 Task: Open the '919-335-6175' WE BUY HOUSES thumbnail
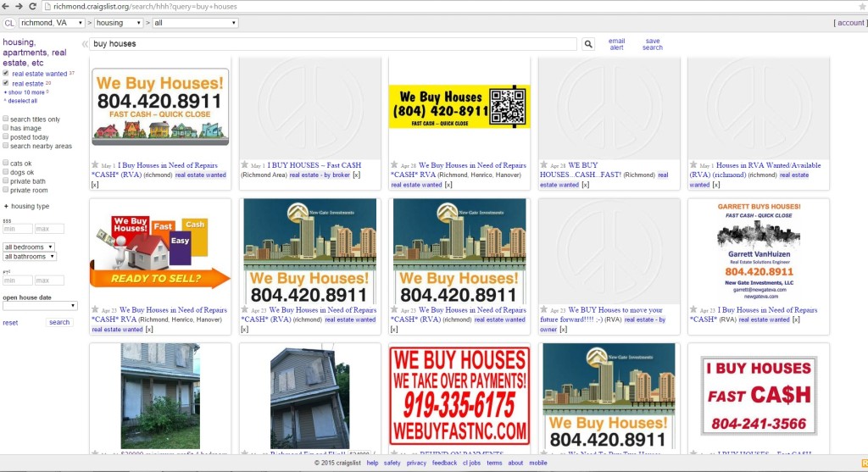[x=459, y=395]
